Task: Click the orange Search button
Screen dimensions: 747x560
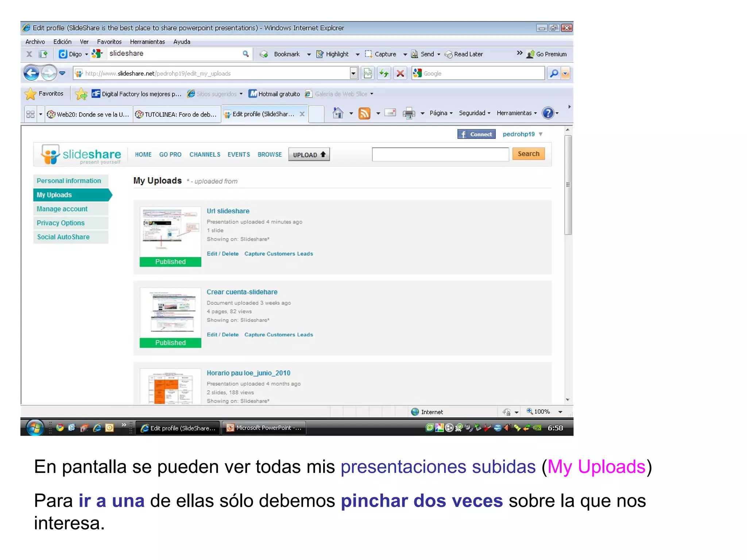Action: tap(529, 154)
